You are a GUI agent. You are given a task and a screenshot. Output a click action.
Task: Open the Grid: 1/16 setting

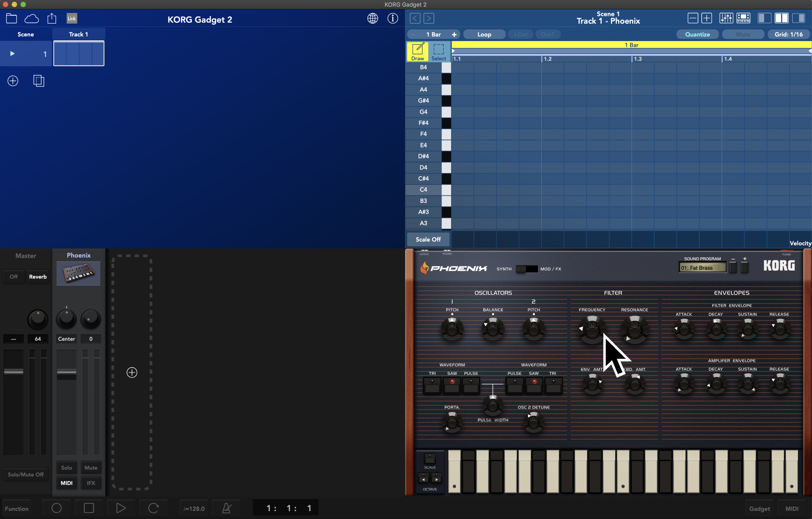click(789, 34)
